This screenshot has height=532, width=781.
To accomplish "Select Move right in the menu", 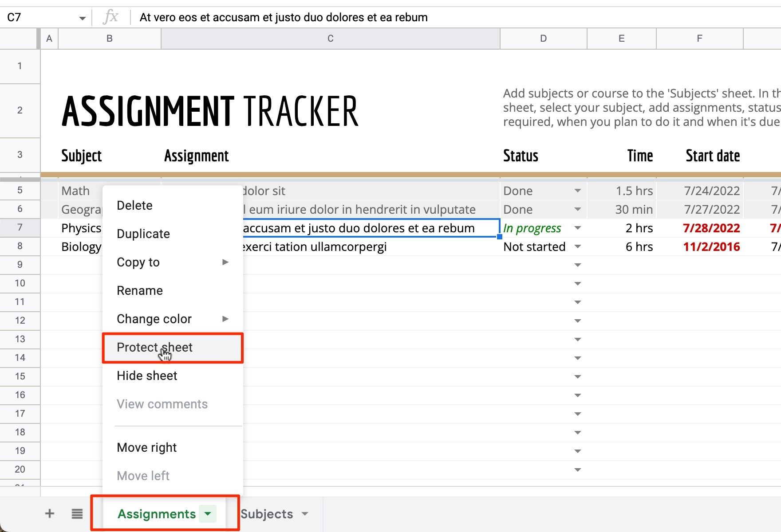I will pos(146,447).
